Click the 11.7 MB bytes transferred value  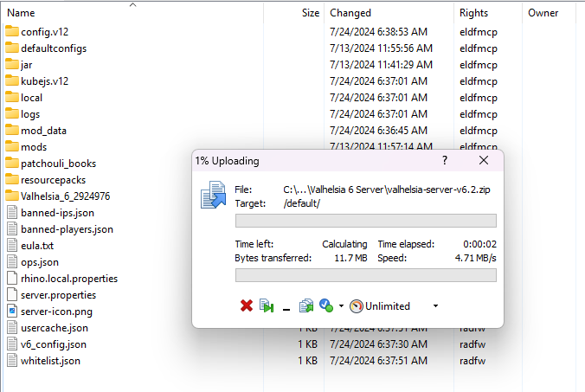pos(350,258)
